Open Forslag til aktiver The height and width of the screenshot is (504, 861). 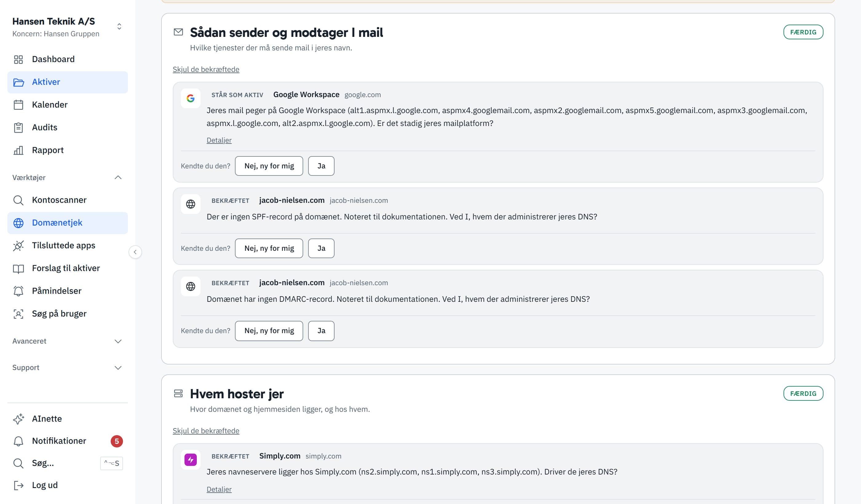pyautogui.click(x=68, y=268)
